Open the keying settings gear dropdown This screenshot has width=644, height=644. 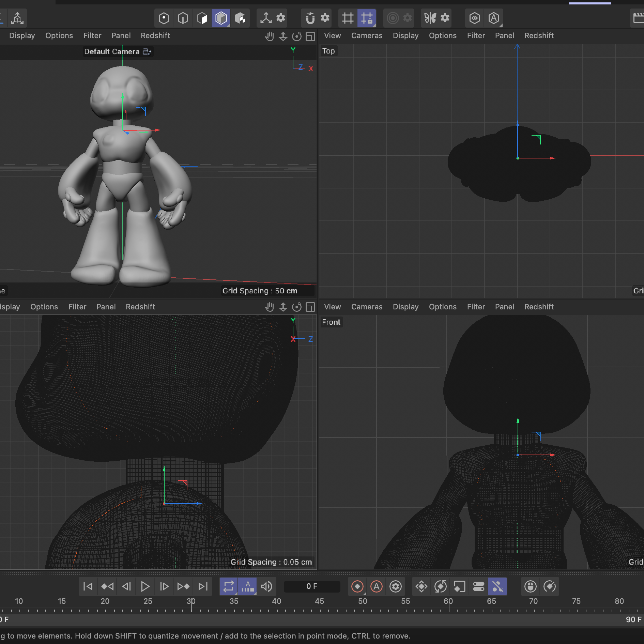[x=396, y=587]
